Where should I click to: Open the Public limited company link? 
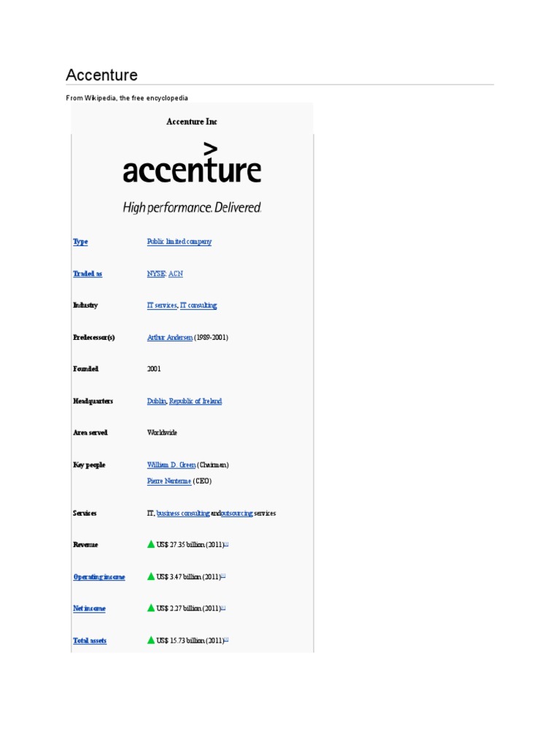pyautogui.click(x=179, y=241)
